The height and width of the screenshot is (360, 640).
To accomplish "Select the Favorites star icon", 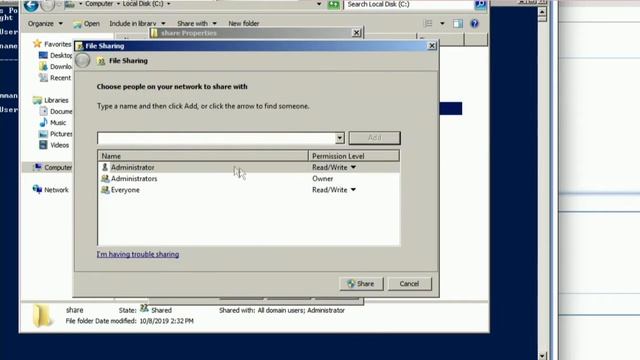I will [37, 43].
